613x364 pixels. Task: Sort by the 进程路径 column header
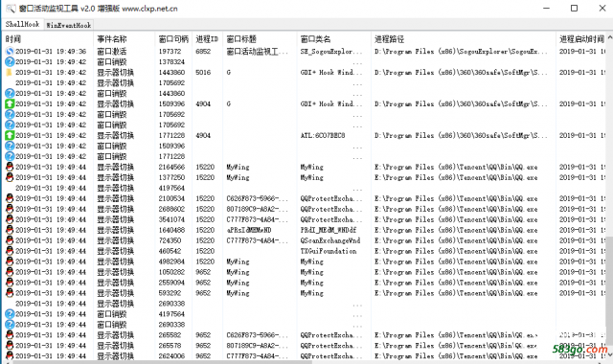pos(464,39)
